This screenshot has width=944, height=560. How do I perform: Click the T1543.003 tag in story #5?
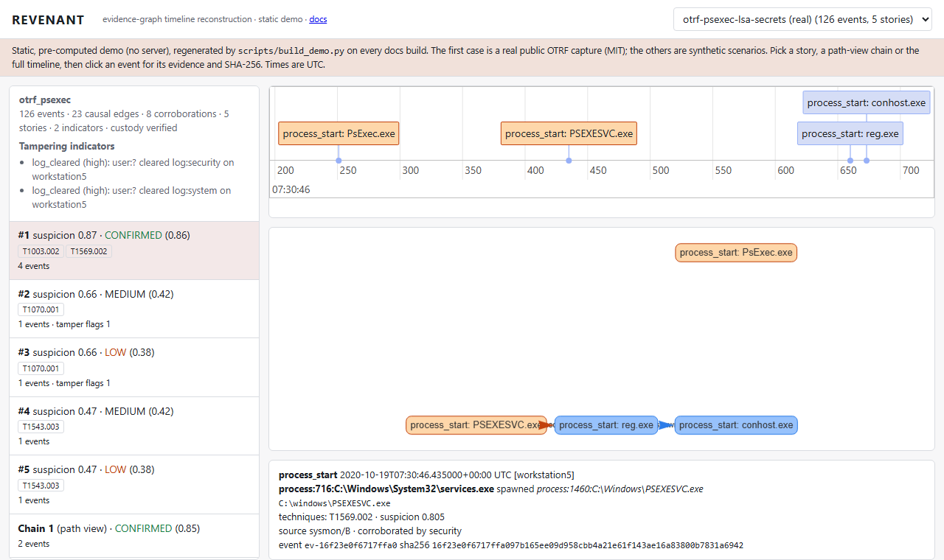click(41, 486)
